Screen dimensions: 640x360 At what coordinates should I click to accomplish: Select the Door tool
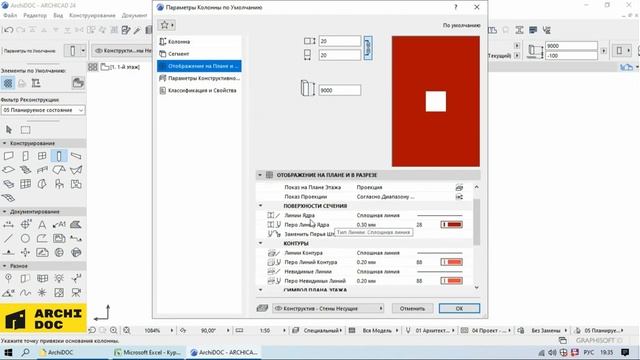tap(25, 156)
